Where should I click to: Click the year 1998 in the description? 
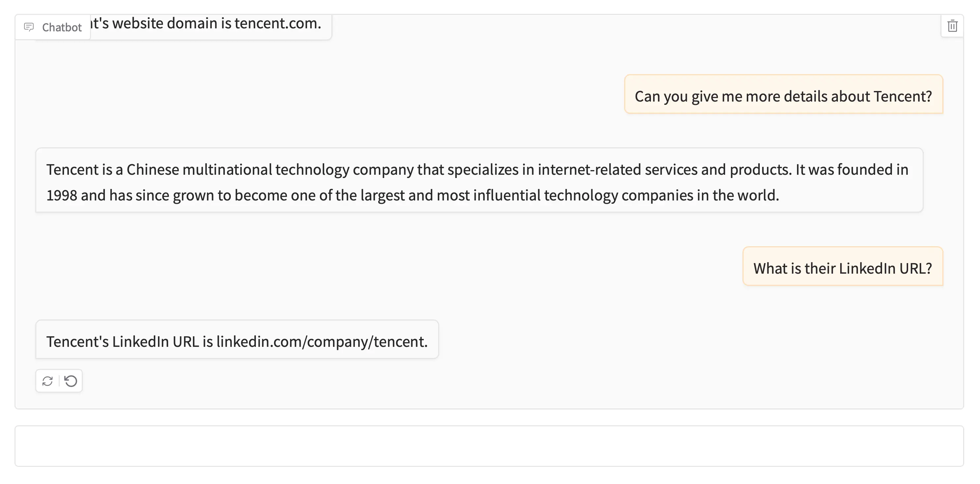click(62, 196)
